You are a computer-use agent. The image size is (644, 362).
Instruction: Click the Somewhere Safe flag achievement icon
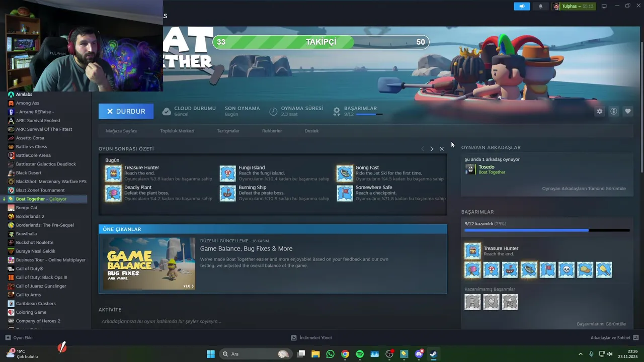coord(345,193)
